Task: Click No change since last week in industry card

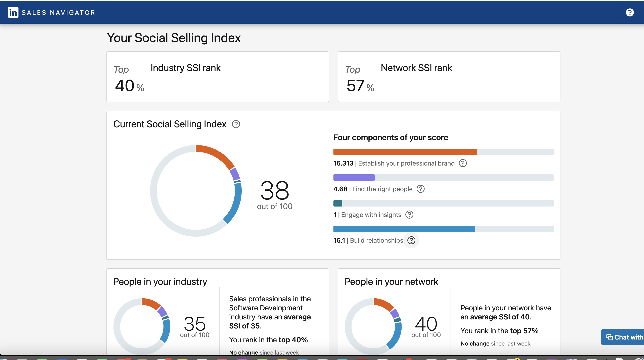Action: click(x=264, y=353)
